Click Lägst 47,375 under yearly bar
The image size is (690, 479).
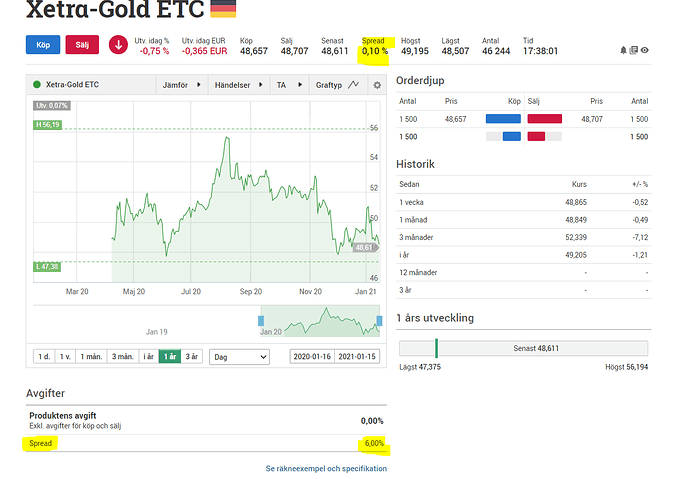(x=420, y=367)
